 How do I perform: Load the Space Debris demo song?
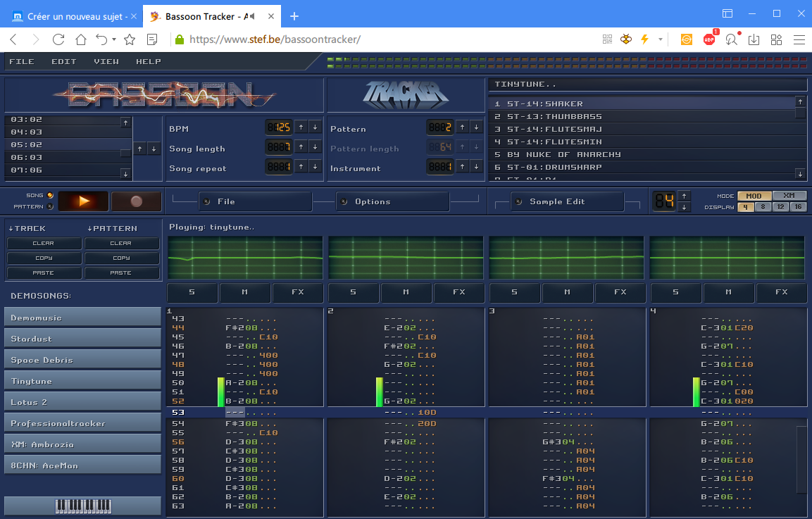[x=83, y=360]
